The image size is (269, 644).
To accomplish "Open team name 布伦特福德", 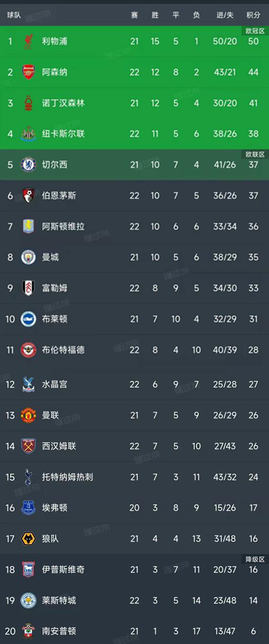I will tap(63, 350).
